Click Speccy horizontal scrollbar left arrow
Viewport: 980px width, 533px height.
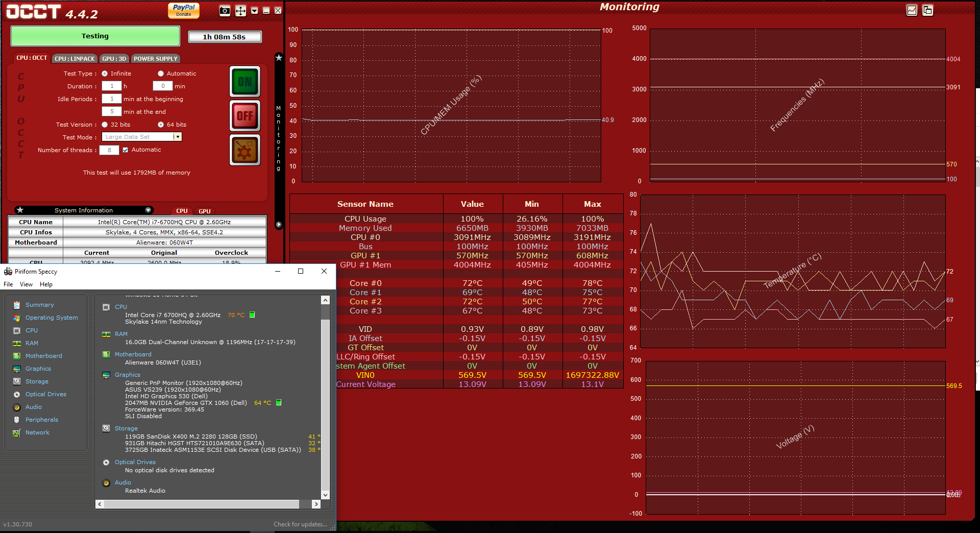pos(100,504)
